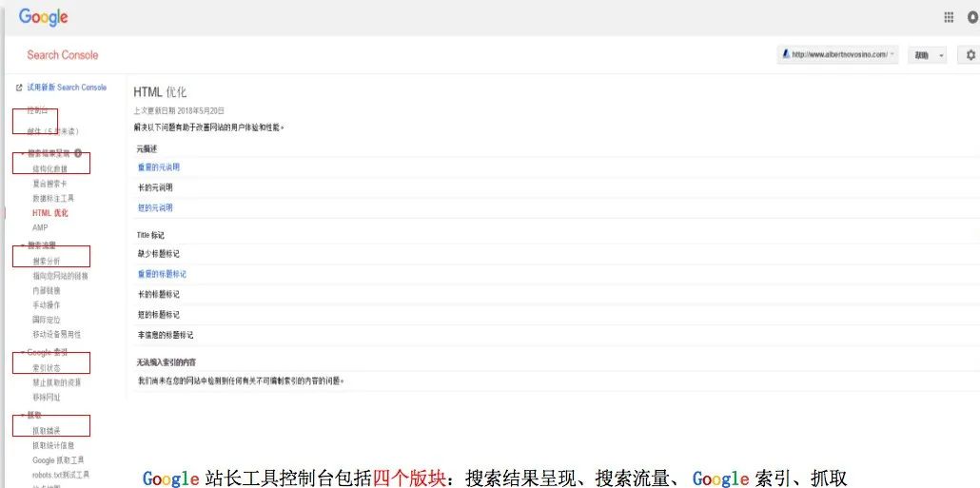Select 抓取统计信息
This screenshot has width=980, height=488.
click(x=53, y=445)
